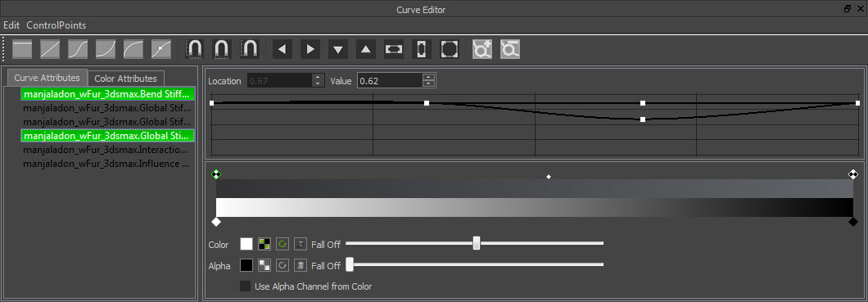Open the ControlPoints menu
Image resolution: width=868 pixels, height=302 pixels.
(x=56, y=25)
